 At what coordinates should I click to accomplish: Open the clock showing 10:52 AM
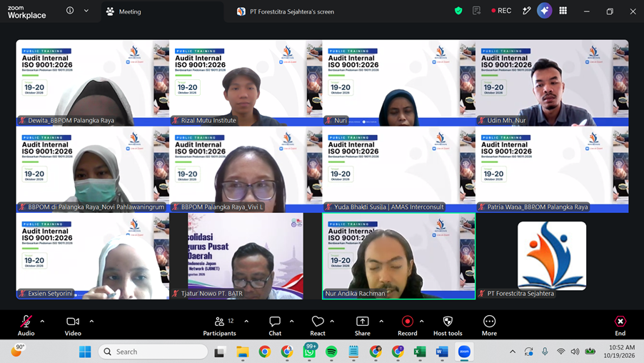click(x=619, y=352)
